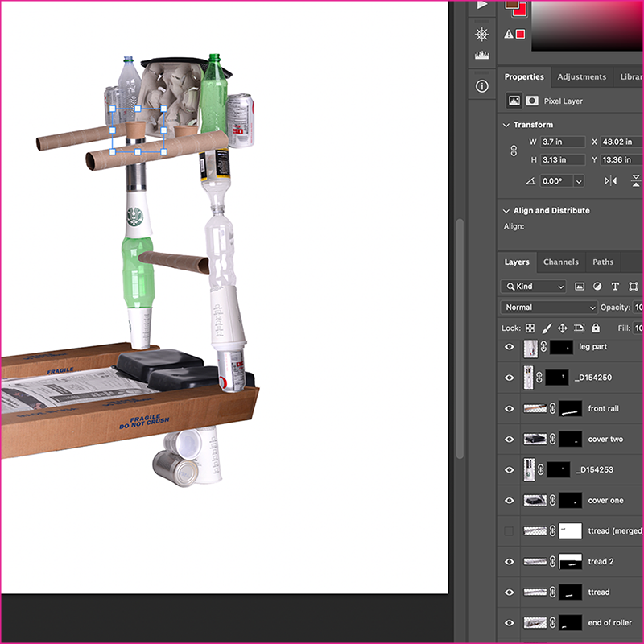Open the histogram panel icon
This screenshot has width=644, height=644.
coord(481,55)
